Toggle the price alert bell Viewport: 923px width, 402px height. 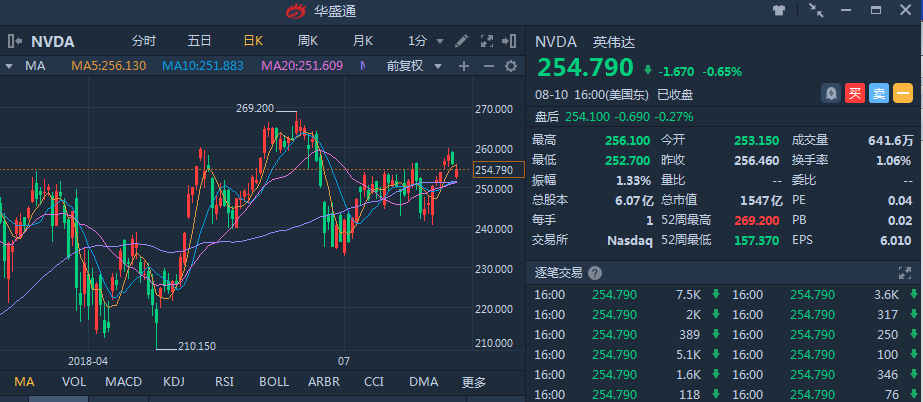point(830,93)
